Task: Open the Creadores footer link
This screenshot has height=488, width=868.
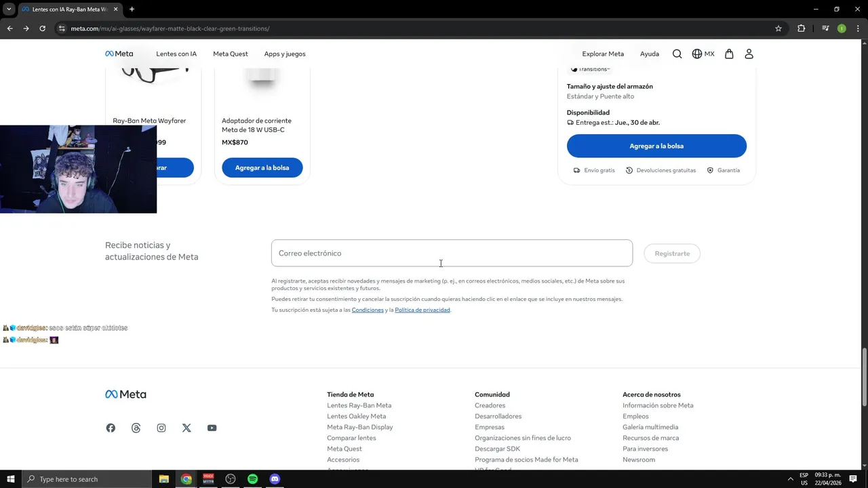Action: pos(490,405)
